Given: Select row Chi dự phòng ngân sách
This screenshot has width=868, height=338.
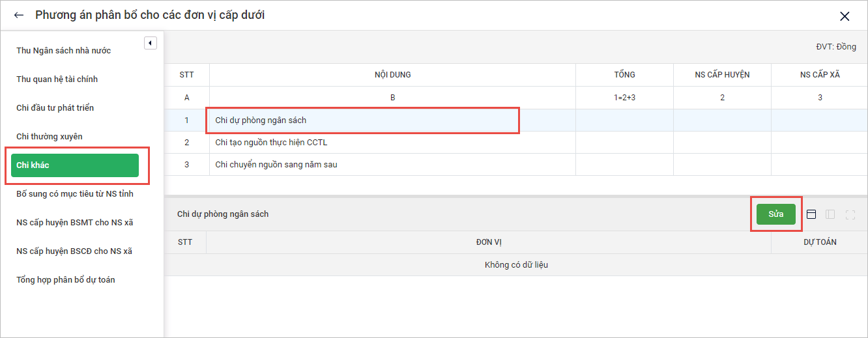Looking at the screenshot, I should click(x=261, y=120).
